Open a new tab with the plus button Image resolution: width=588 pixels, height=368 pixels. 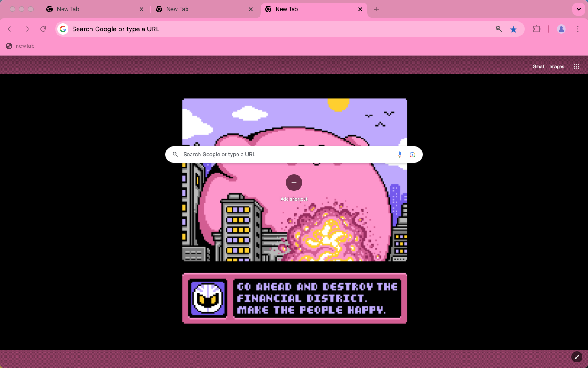(x=377, y=9)
